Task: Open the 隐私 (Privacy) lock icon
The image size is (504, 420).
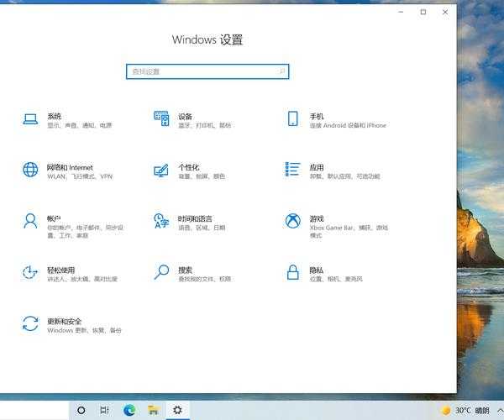Action: 293,272
